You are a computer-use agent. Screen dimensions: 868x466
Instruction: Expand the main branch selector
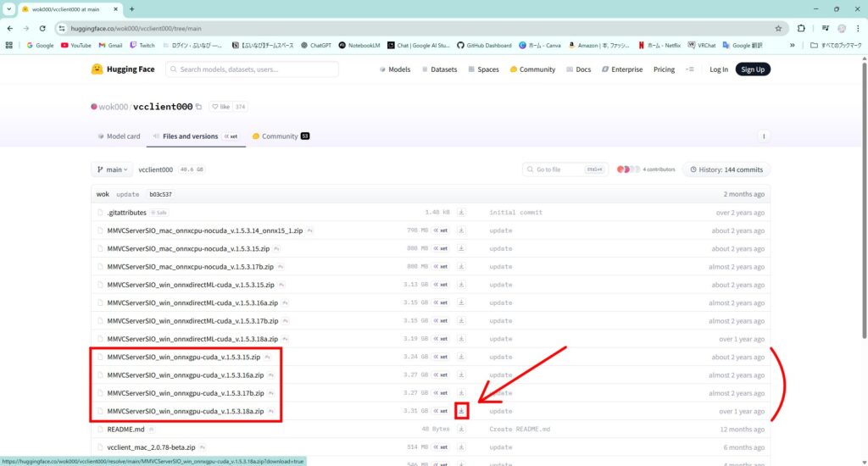[112, 169]
